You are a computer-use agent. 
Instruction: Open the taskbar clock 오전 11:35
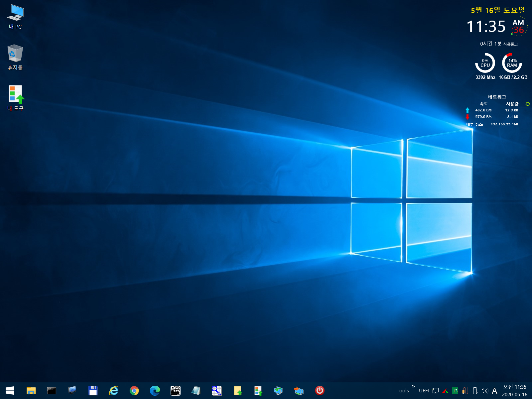point(515,391)
